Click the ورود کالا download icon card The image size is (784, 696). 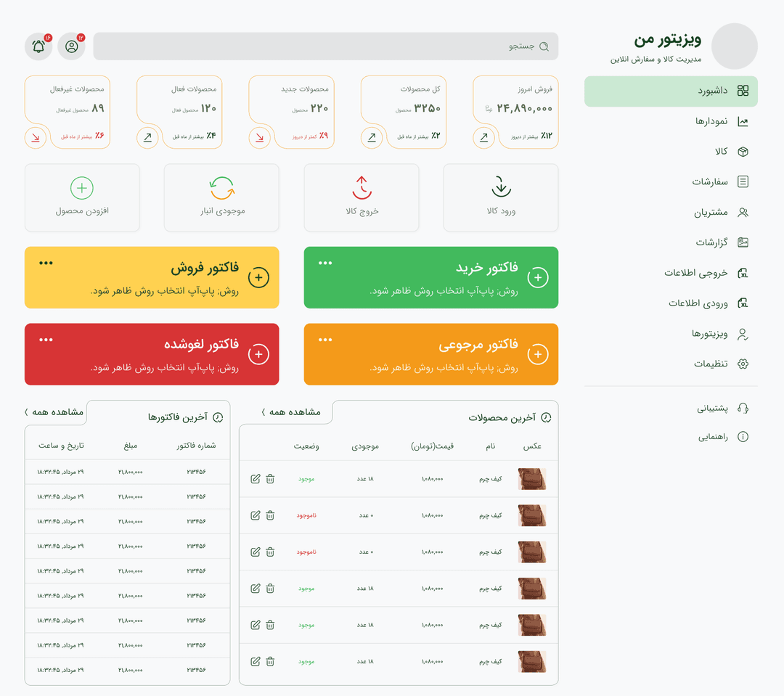500,197
